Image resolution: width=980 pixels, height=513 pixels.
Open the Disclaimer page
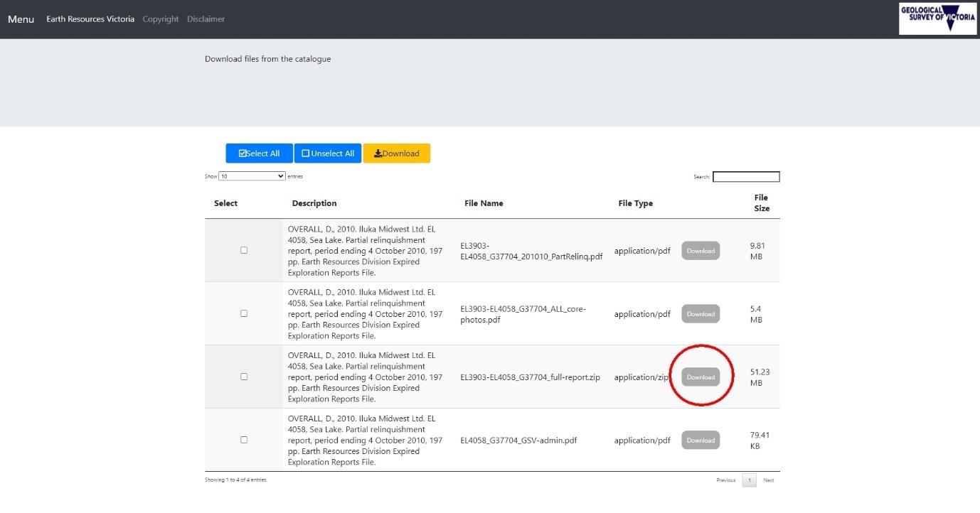[x=206, y=19]
